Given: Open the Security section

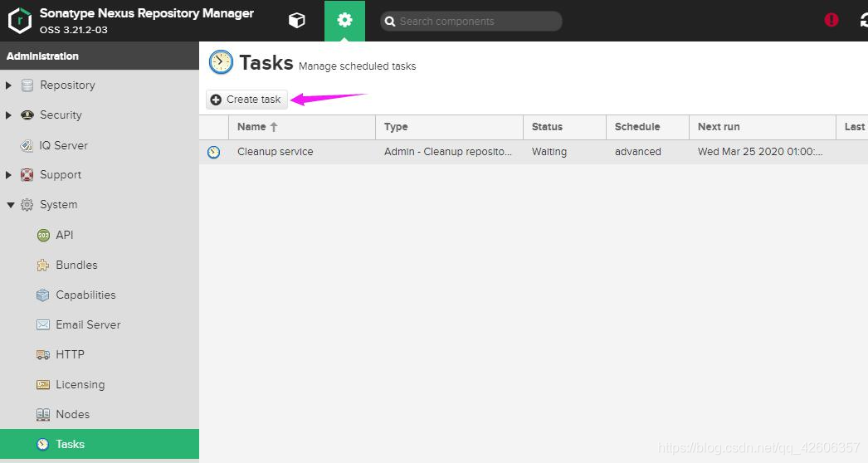Looking at the screenshot, I should 61,115.
